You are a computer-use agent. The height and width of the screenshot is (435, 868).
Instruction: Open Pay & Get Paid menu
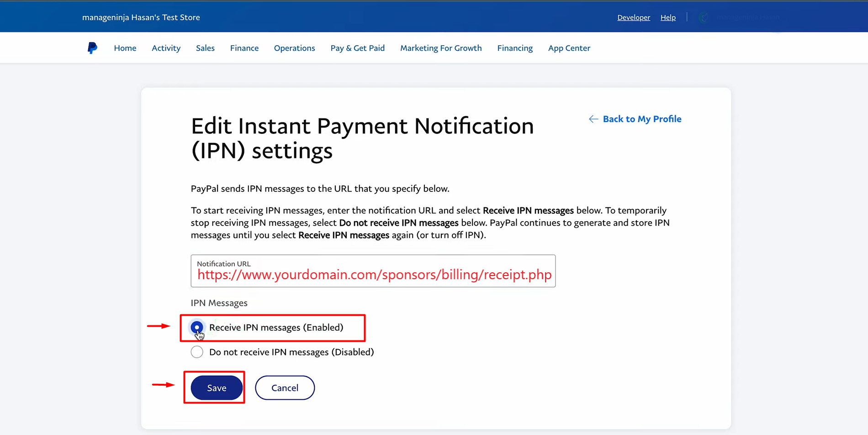point(358,48)
